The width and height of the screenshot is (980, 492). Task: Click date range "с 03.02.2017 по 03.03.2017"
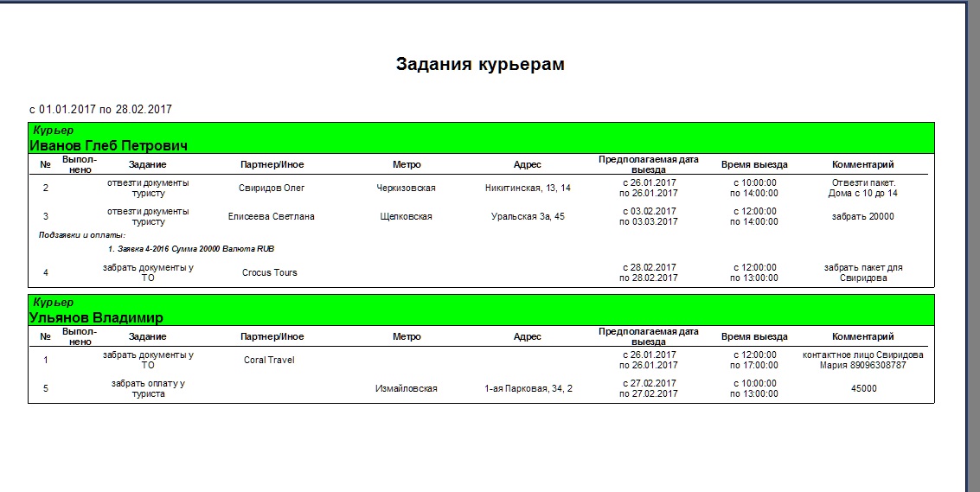coord(648,217)
